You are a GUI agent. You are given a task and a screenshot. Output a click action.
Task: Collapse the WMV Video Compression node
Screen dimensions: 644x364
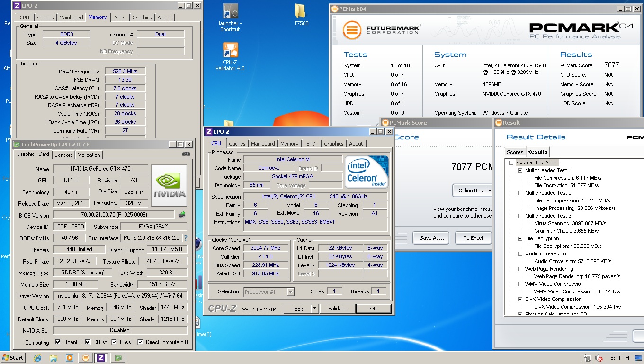click(x=520, y=284)
